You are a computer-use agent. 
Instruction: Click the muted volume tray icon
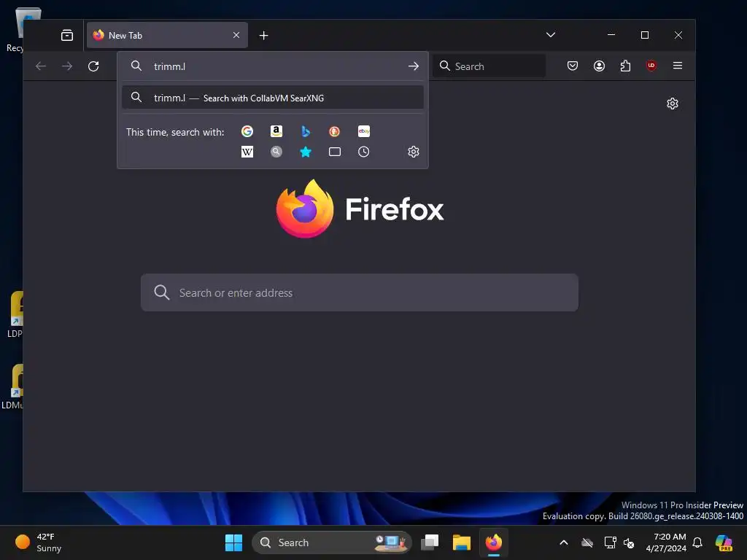629,542
